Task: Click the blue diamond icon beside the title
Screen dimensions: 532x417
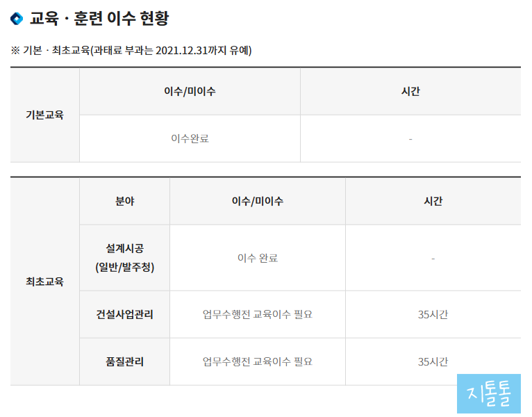Action: [17, 18]
